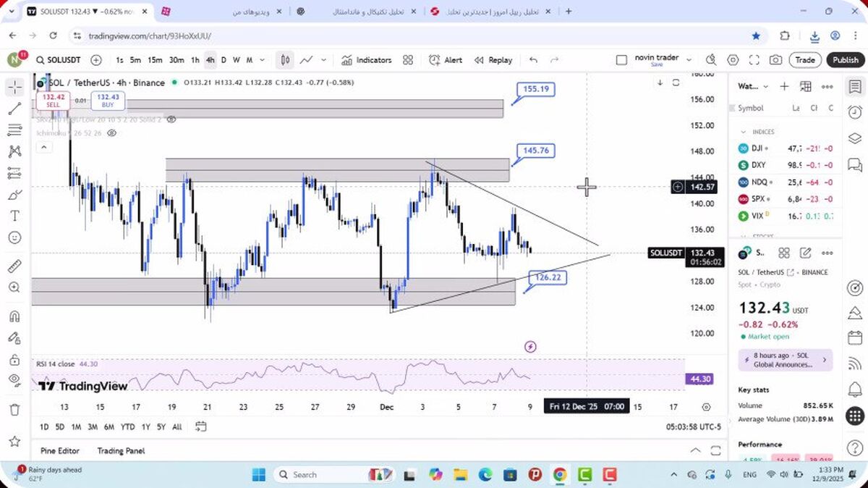Open the go to date calendar

coord(201,426)
